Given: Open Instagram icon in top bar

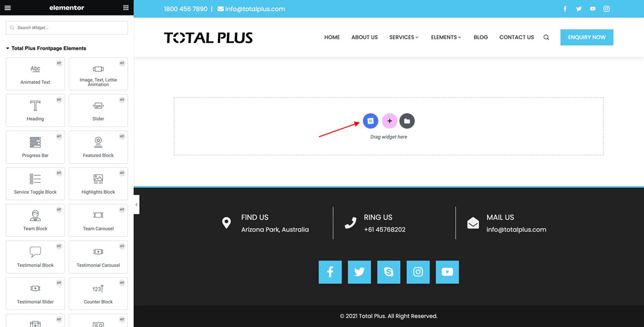Looking at the screenshot, I should click(606, 9).
